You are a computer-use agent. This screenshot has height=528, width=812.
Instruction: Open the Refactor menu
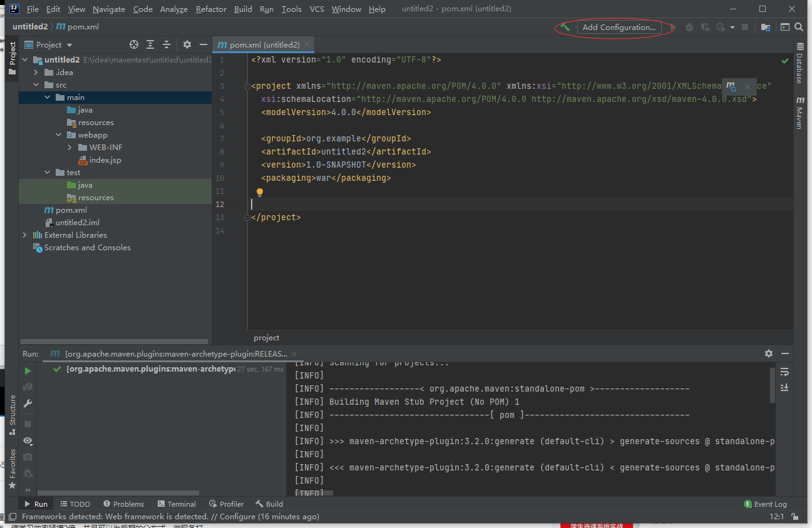211,9
